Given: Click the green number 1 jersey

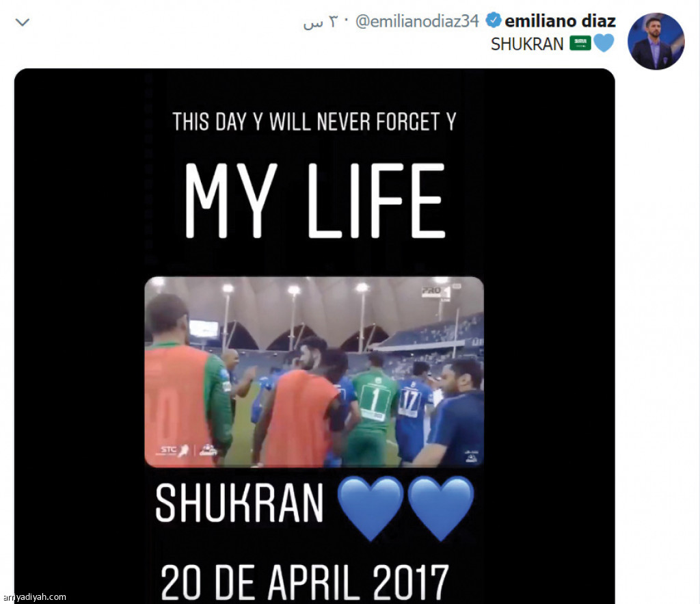Looking at the screenshot, I should point(374,399).
